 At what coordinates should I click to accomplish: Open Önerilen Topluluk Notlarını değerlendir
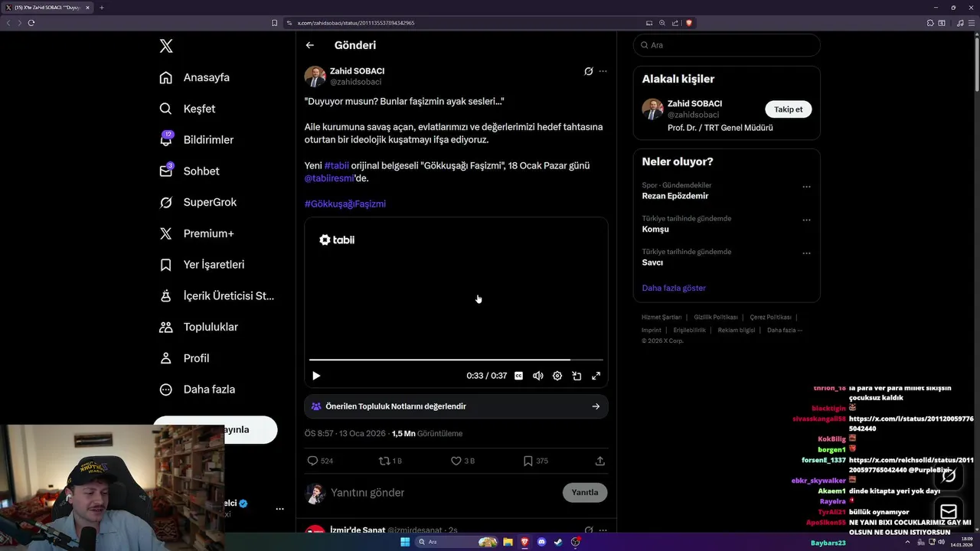(x=456, y=406)
